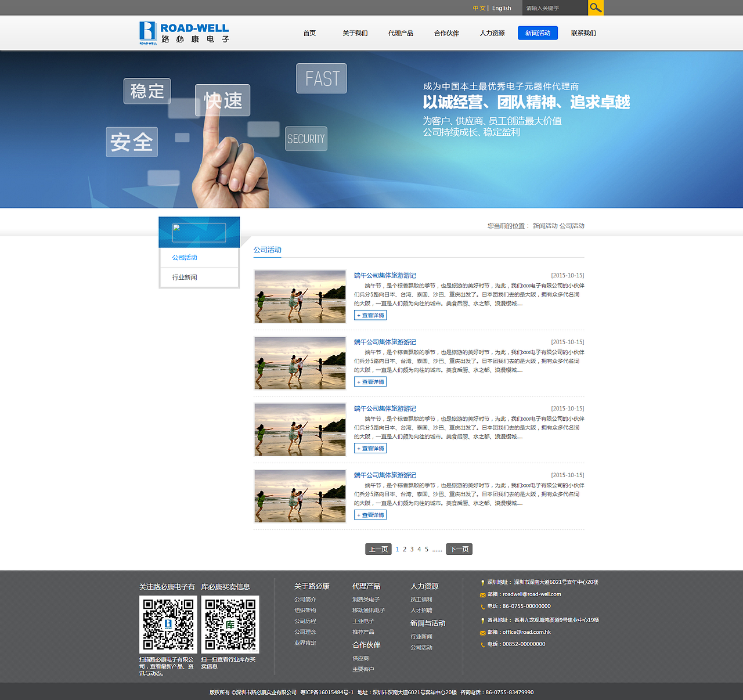The image size is (743, 700).
Task: Open the 人力资源 navigation item
Action: 492,33
